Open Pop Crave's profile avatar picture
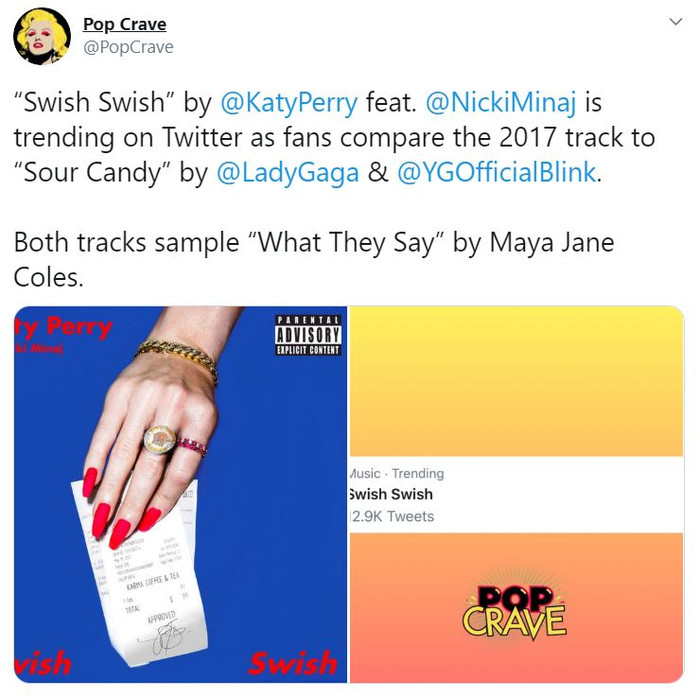 (x=42, y=36)
